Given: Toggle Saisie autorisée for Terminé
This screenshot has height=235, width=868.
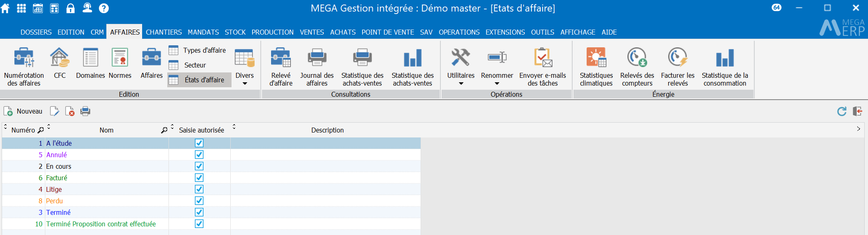Looking at the screenshot, I should coord(199,212).
